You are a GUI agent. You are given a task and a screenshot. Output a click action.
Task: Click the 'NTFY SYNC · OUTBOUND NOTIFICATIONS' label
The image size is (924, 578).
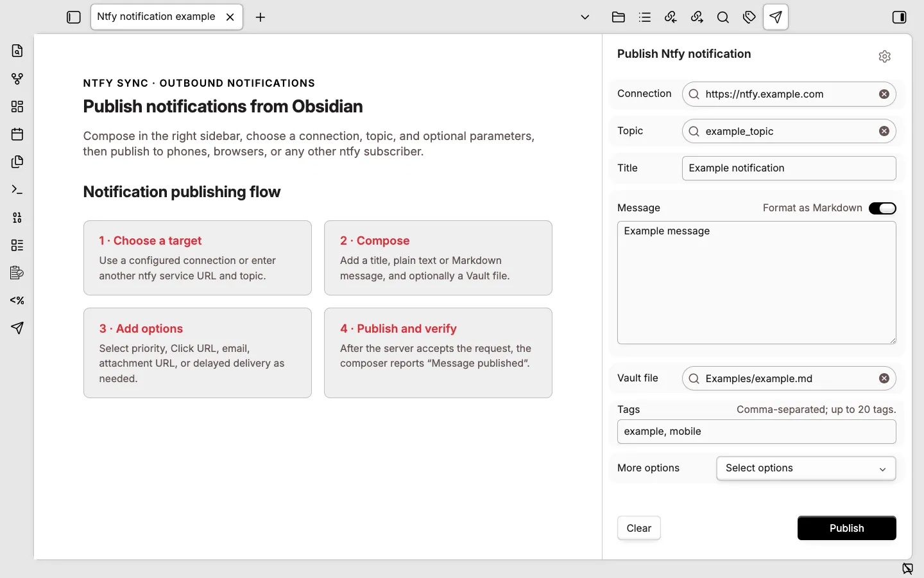pyautogui.click(x=200, y=83)
